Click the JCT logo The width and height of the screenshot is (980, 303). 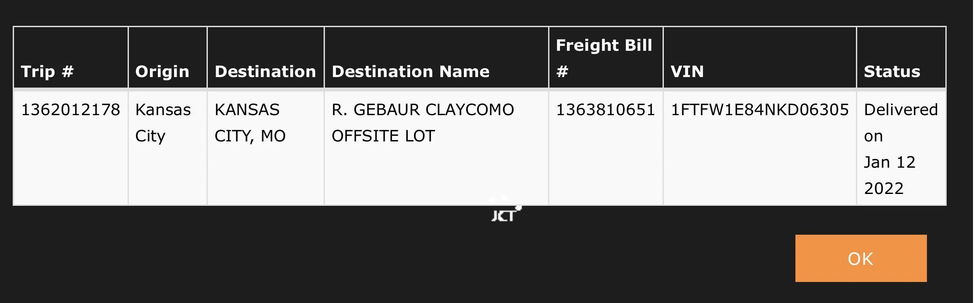tap(503, 216)
